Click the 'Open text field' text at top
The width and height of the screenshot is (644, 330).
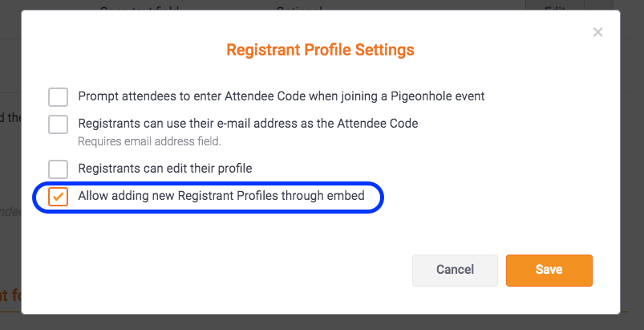tap(140, 6)
